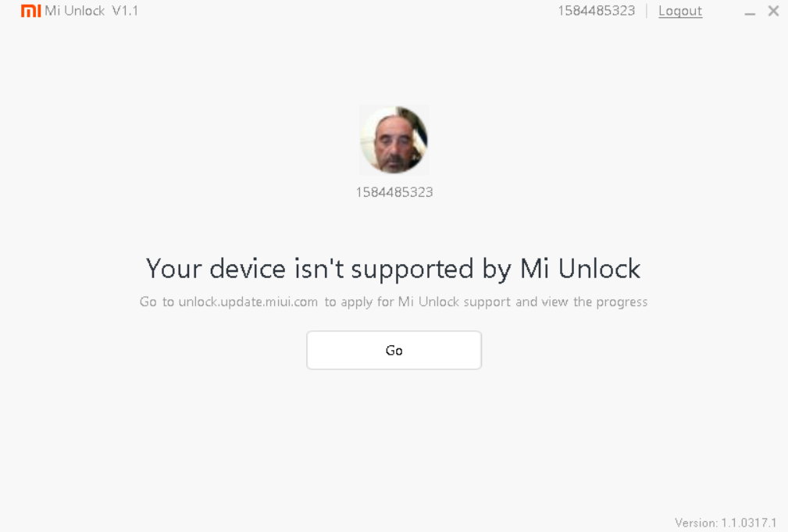Click the orange Mi logo icon
788x532 pixels.
coord(30,11)
